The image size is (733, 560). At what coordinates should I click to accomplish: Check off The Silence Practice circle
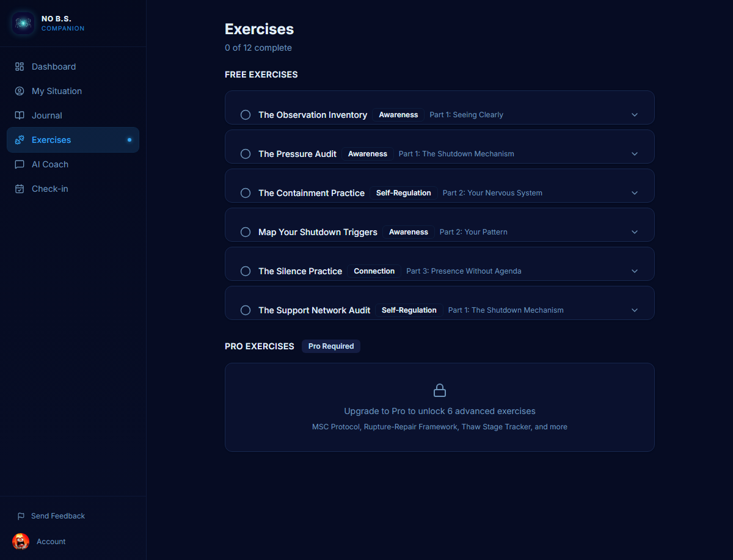pos(246,271)
